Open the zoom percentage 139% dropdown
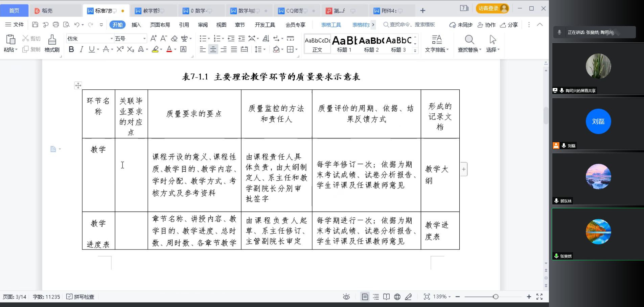 [x=442, y=297]
